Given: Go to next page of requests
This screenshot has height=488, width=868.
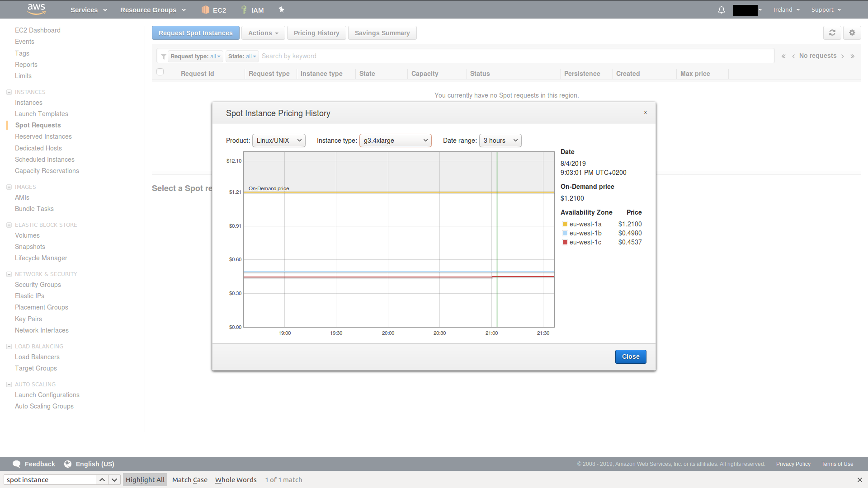Looking at the screenshot, I should [843, 56].
